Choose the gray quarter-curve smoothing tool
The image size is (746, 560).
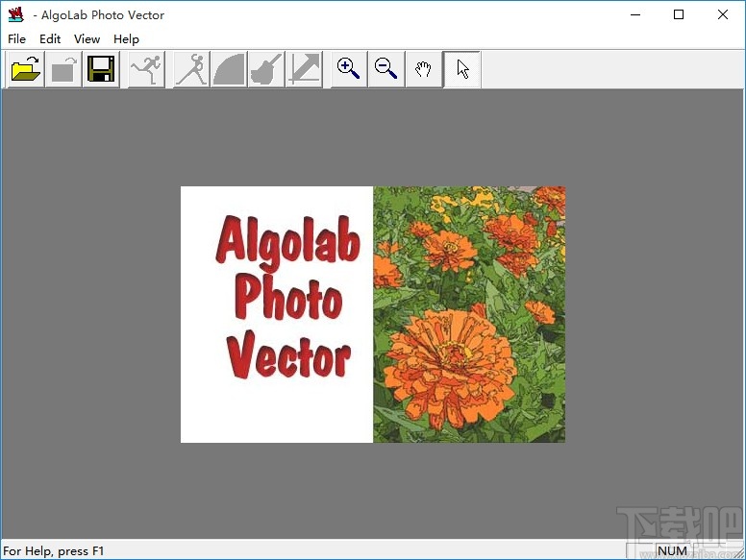229,69
